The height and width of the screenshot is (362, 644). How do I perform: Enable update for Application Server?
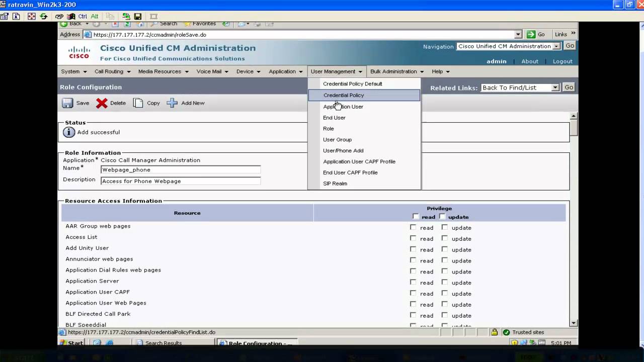coord(444,282)
